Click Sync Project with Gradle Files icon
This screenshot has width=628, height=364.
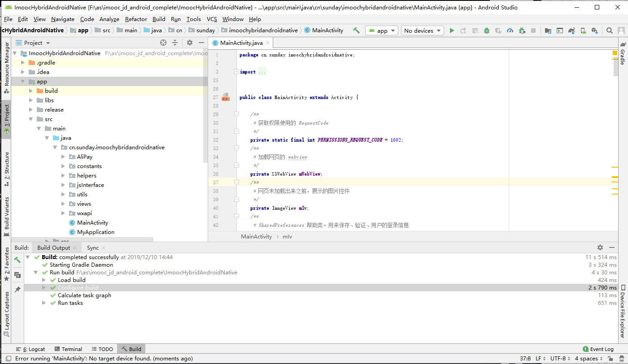coord(571,30)
